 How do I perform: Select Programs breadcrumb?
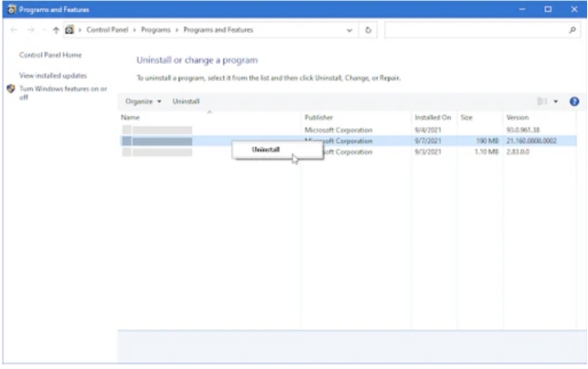155,29
